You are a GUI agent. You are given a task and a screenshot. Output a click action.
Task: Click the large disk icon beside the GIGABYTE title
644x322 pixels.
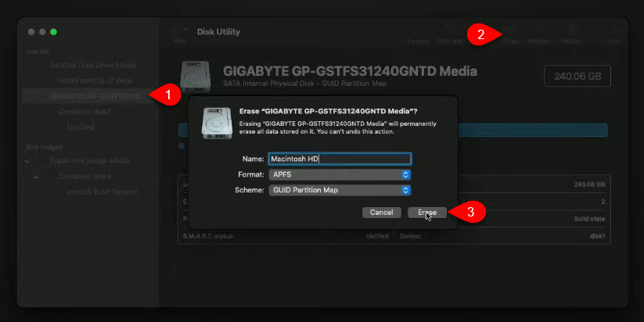pos(196,77)
